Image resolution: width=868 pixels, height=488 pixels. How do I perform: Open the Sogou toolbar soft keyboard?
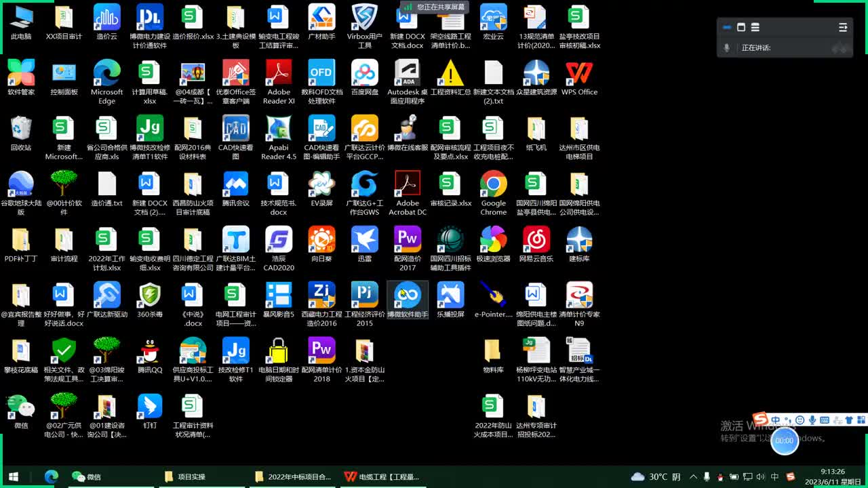[x=825, y=420]
